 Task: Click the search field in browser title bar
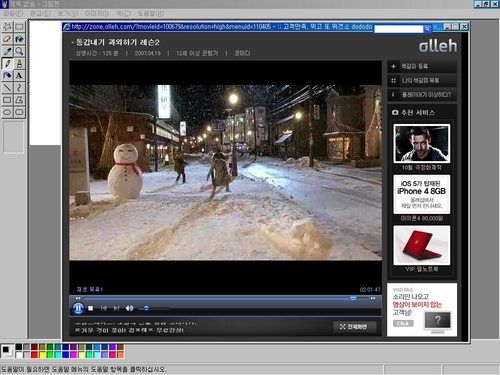pos(398,29)
